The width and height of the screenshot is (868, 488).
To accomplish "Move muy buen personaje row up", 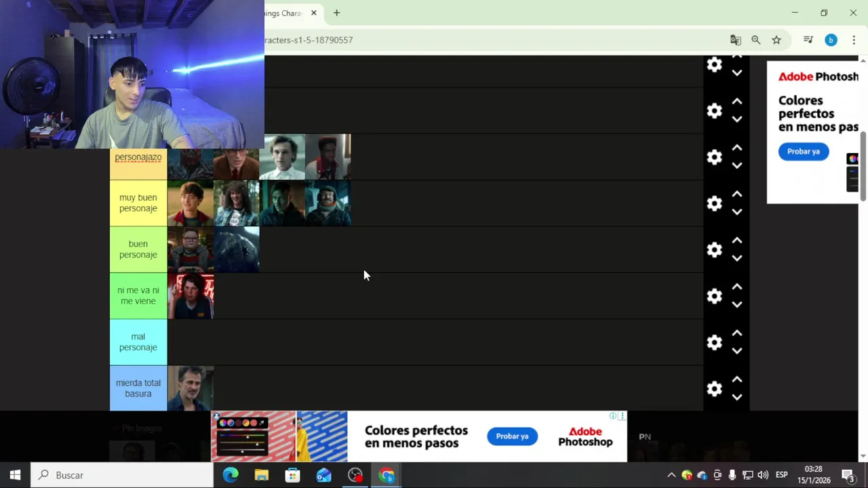I will click(737, 194).
